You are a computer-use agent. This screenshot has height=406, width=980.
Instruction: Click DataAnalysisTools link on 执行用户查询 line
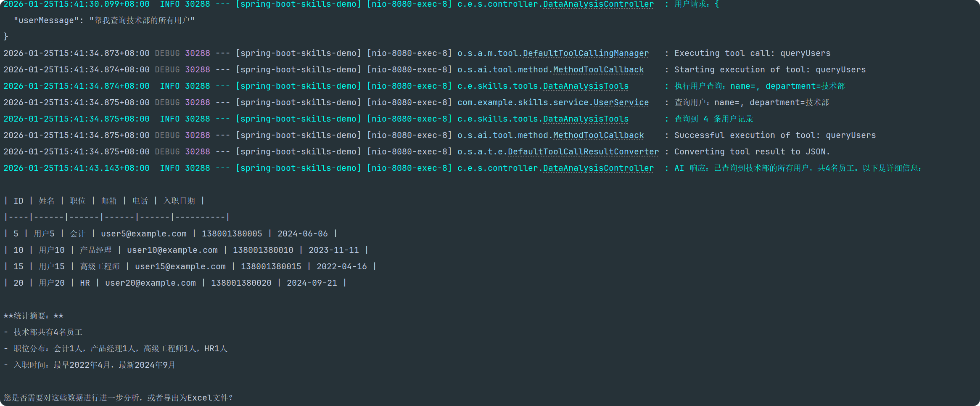click(586, 86)
